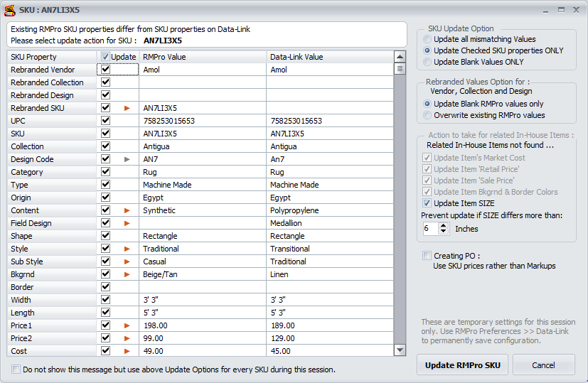Screen dimensions: 588x383
Task: Uncheck Update for Rebranded Vendor row
Action: [x=106, y=70]
